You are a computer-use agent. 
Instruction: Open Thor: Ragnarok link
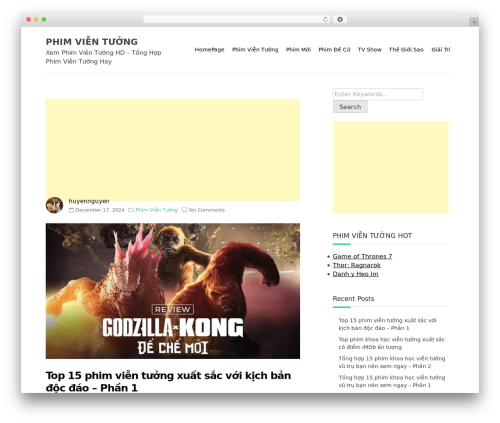[357, 265]
